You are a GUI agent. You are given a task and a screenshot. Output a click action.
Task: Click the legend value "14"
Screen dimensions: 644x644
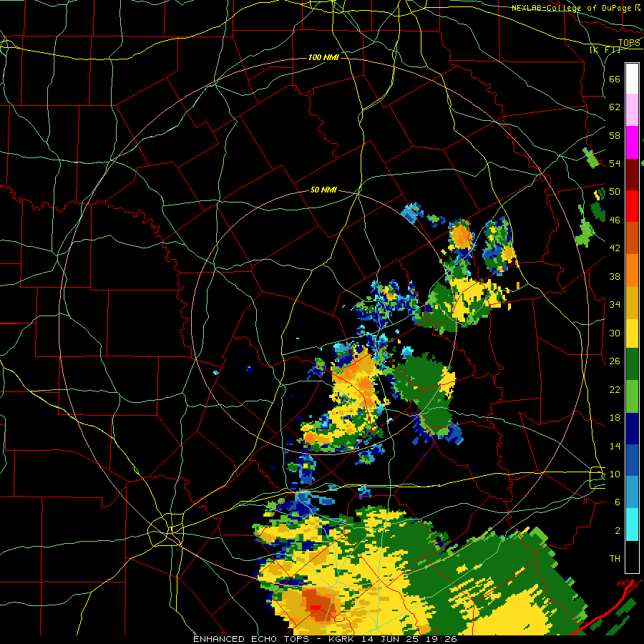615,446
